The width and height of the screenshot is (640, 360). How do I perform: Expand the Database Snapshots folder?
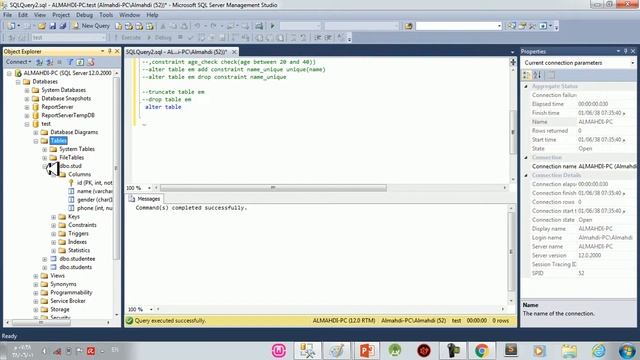(27, 99)
